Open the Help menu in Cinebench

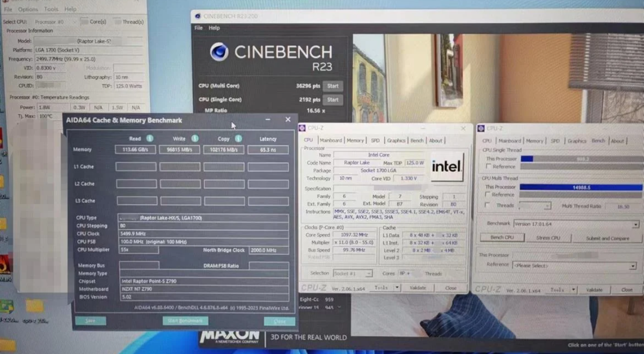coord(214,28)
